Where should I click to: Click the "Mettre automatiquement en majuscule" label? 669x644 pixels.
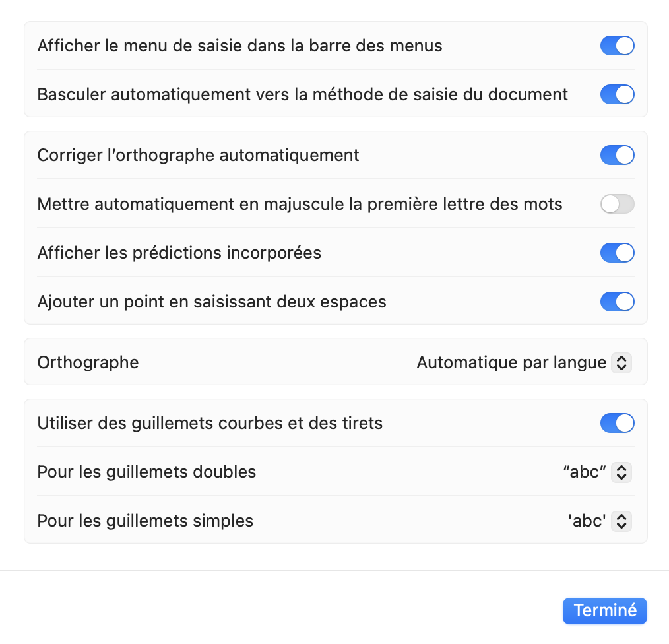300,204
